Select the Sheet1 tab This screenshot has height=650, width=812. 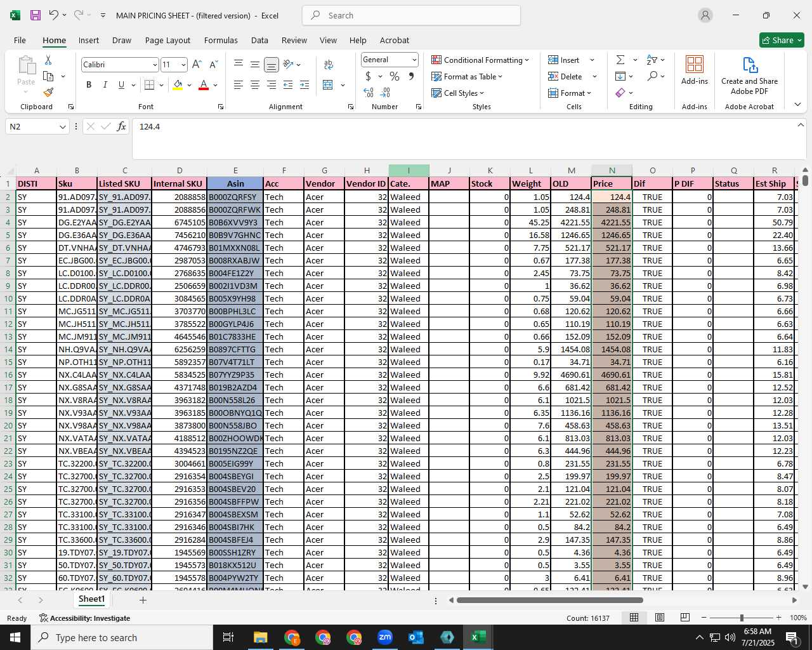pyautogui.click(x=91, y=599)
